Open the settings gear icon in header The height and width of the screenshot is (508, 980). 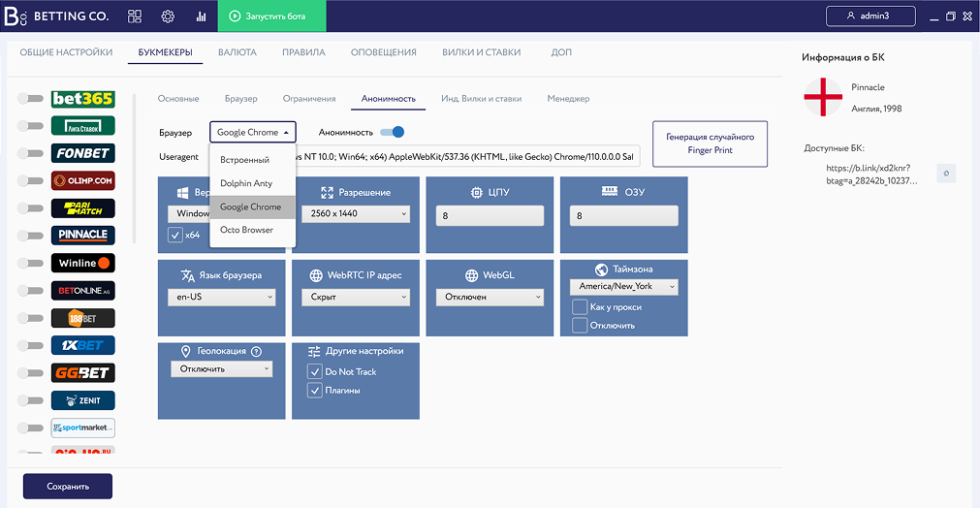(168, 16)
